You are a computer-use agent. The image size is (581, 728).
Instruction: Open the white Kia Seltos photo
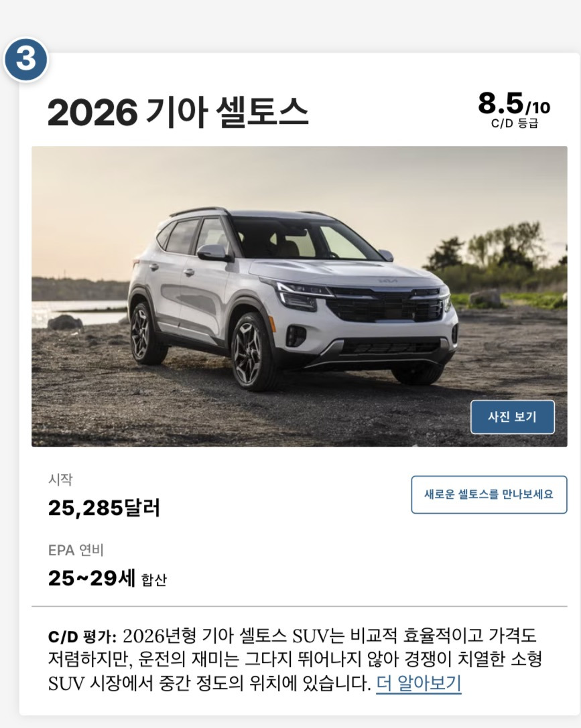tap(299, 296)
